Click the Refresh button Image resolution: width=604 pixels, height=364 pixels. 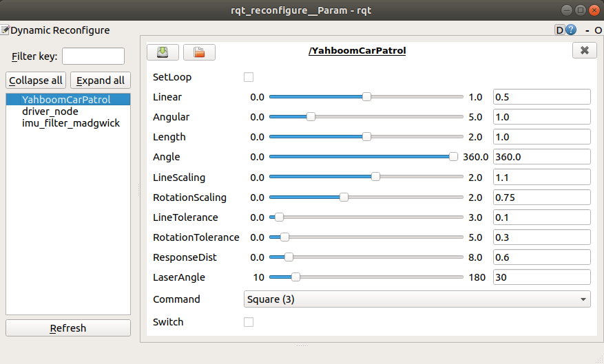pos(68,328)
